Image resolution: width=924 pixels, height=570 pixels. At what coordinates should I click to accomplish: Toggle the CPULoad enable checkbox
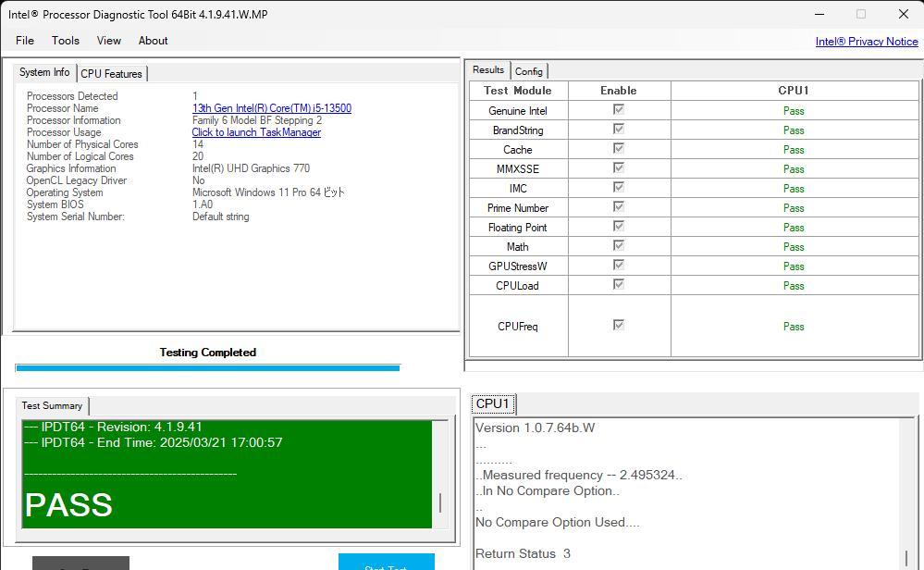[618, 285]
